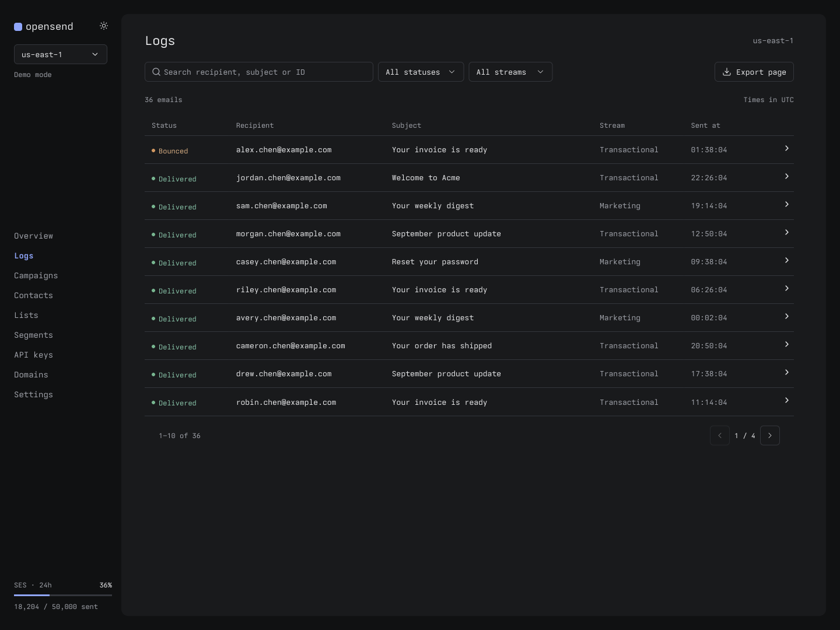Image resolution: width=840 pixels, height=630 pixels.
Task: Toggle the light/dark theme sun icon
Action: 104,26
